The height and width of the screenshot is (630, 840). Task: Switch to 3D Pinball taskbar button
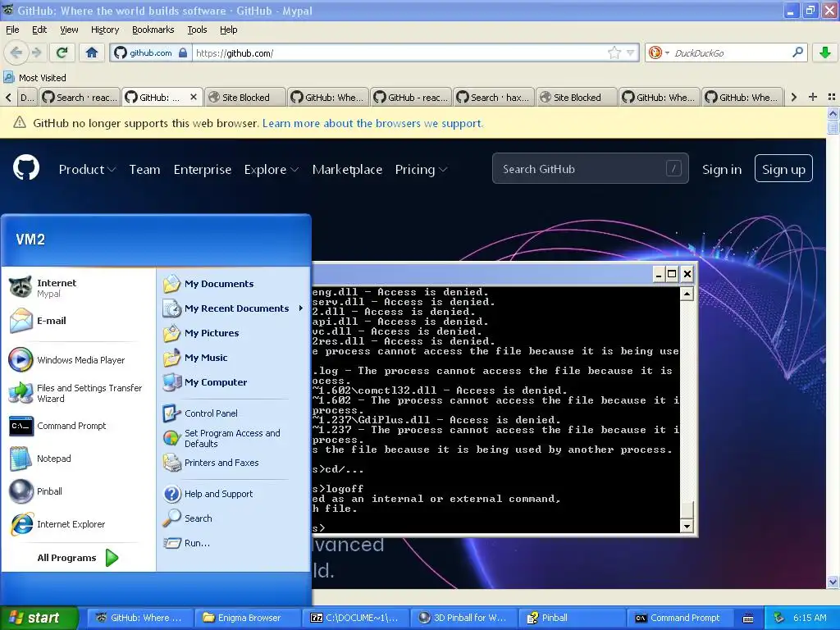pos(464,618)
